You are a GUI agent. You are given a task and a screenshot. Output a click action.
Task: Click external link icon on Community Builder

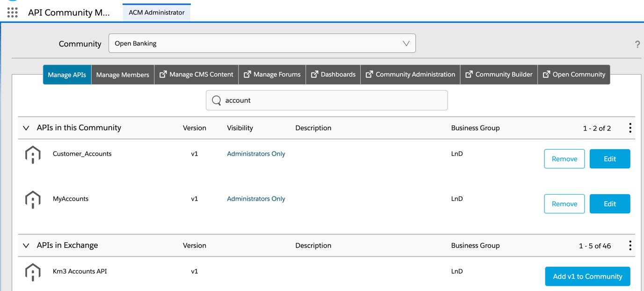469,74
